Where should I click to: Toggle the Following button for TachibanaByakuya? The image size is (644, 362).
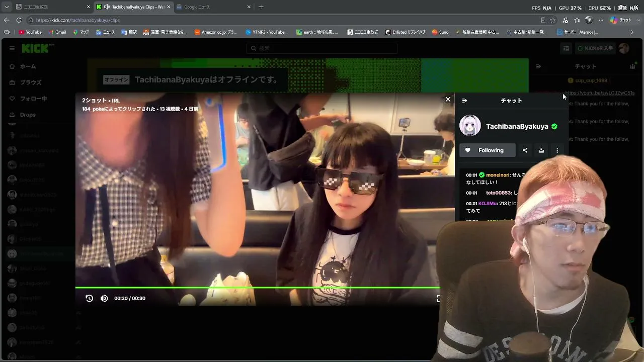coord(488,150)
